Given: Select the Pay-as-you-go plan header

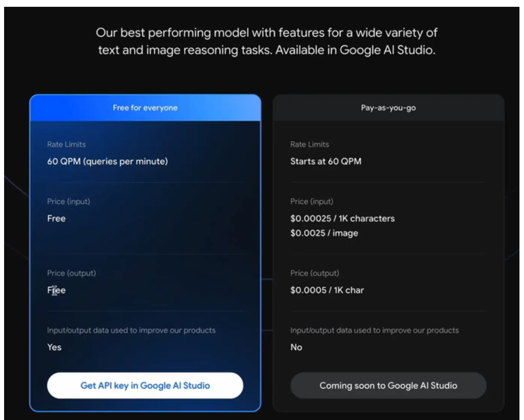Looking at the screenshot, I should click(x=388, y=108).
